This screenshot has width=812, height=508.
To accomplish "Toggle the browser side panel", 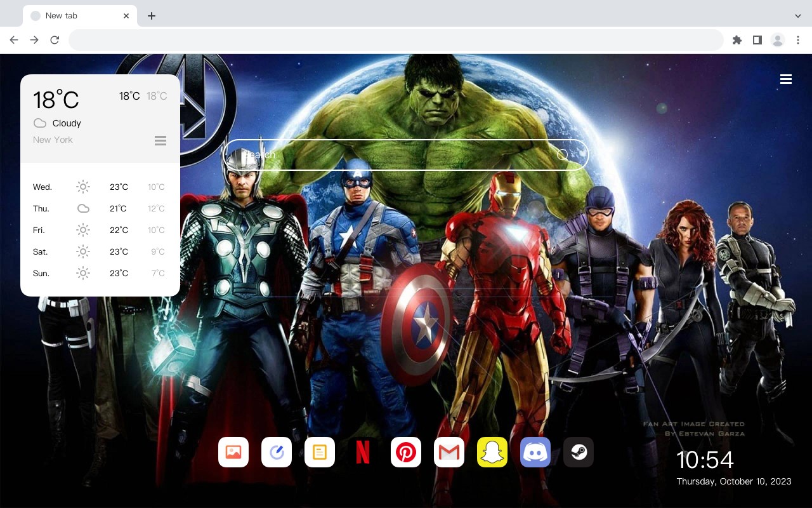I will (757, 40).
